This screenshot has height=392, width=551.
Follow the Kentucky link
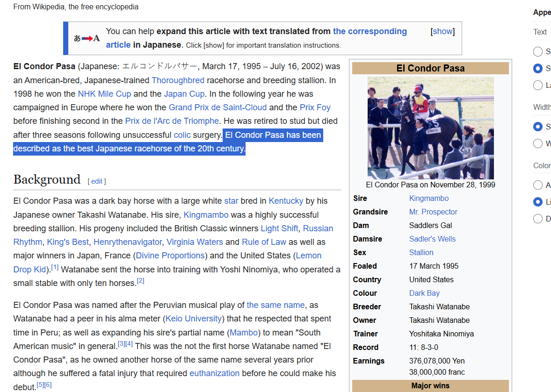pyautogui.click(x=286, y=201)
